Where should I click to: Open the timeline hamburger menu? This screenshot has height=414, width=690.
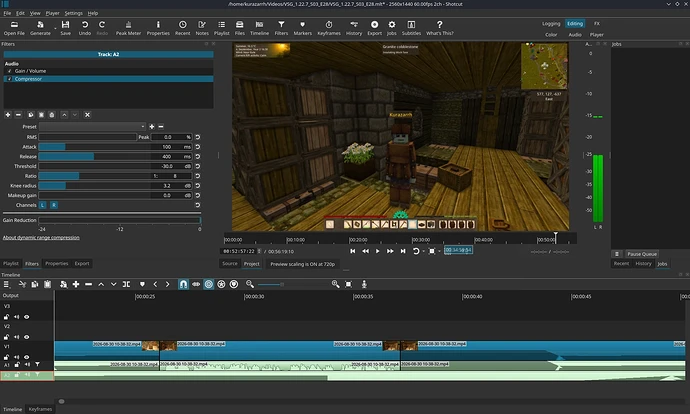tap(7, 284)
